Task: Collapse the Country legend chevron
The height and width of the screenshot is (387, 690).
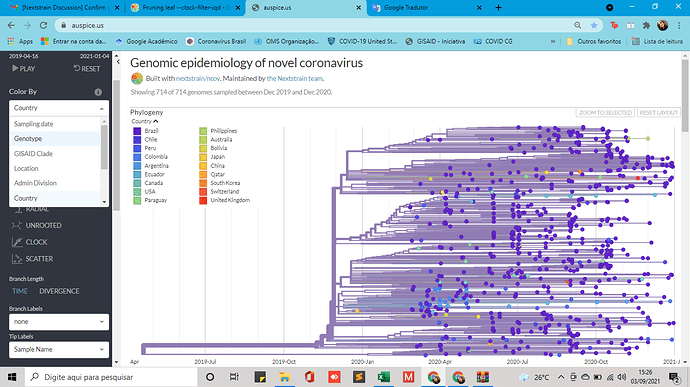Action: tap(156, 121)
